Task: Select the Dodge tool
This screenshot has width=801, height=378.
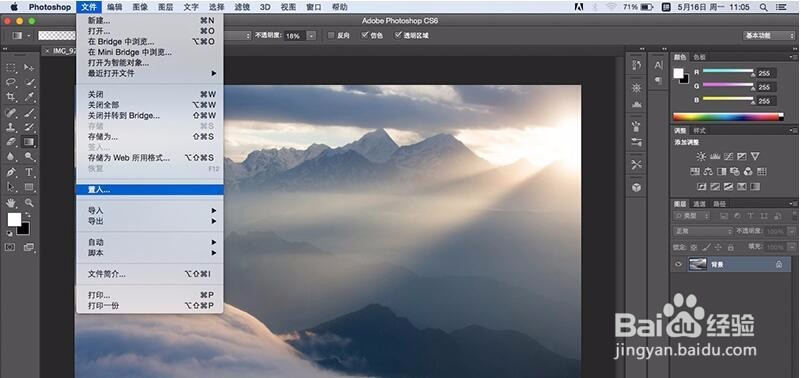Action: coord(29,157)
